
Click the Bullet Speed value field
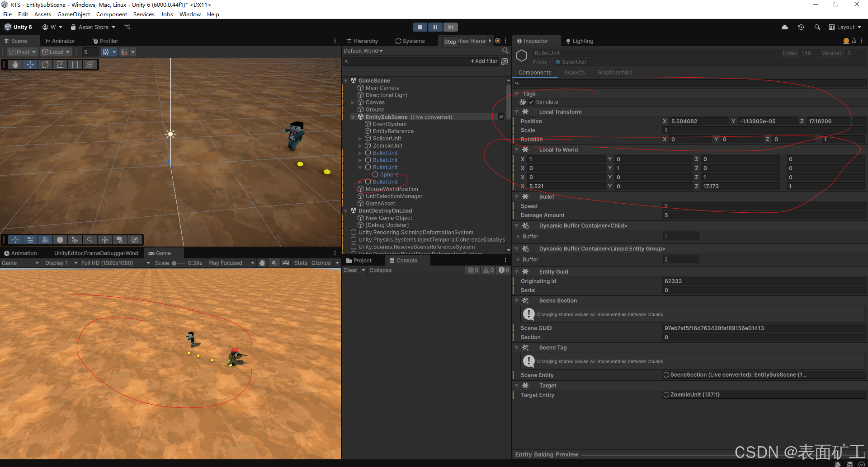(764, 206)
